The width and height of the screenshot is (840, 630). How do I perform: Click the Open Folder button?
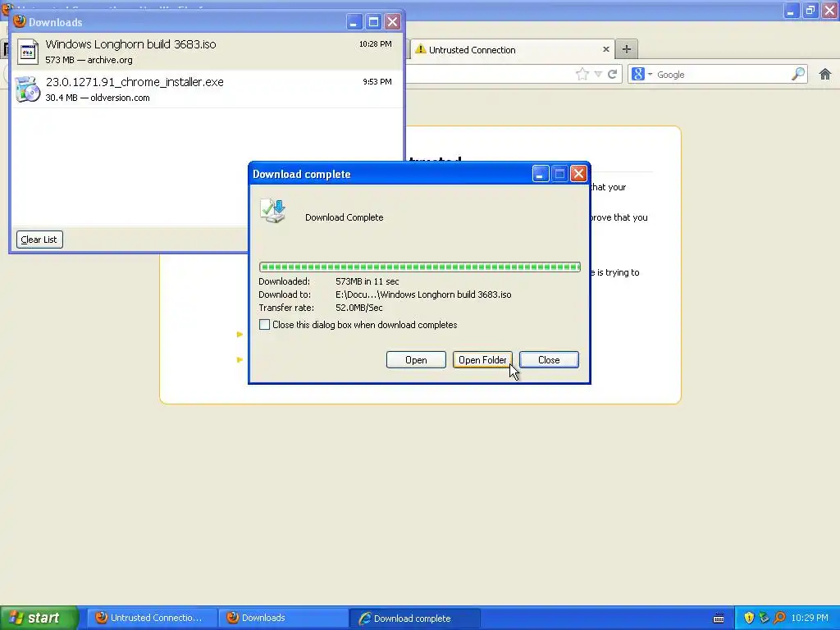[482, 360]
